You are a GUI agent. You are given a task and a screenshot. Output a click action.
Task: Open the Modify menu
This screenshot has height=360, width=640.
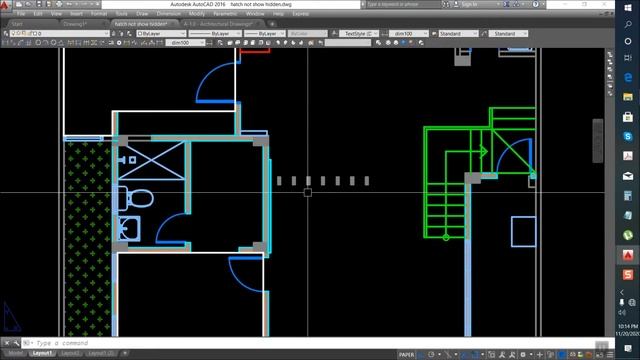(197, 14)
